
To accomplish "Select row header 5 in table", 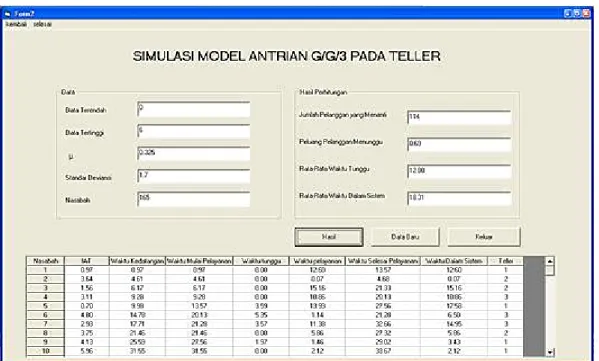I will point(46,306).
